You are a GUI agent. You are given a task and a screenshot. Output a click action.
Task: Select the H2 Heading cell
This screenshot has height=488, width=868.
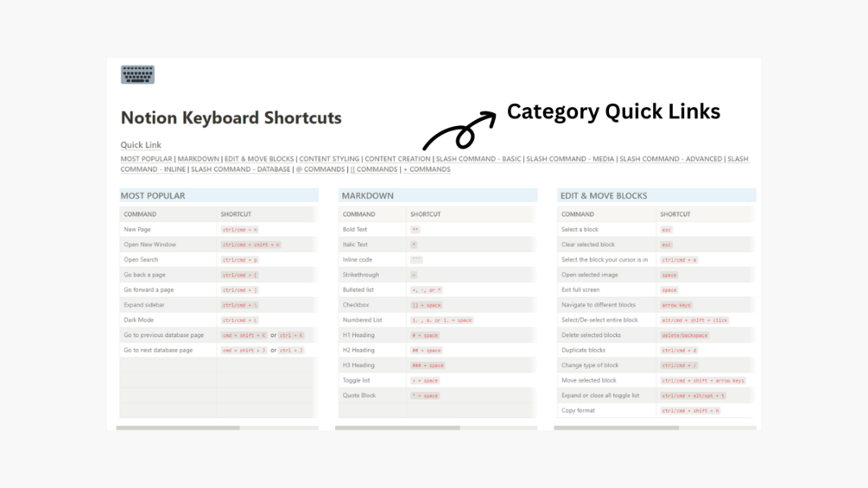coord(372,350)
